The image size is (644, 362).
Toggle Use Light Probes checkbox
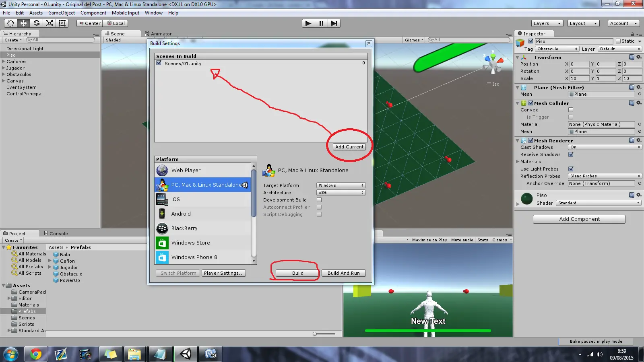pyautogui.click(x=571, y=169)
